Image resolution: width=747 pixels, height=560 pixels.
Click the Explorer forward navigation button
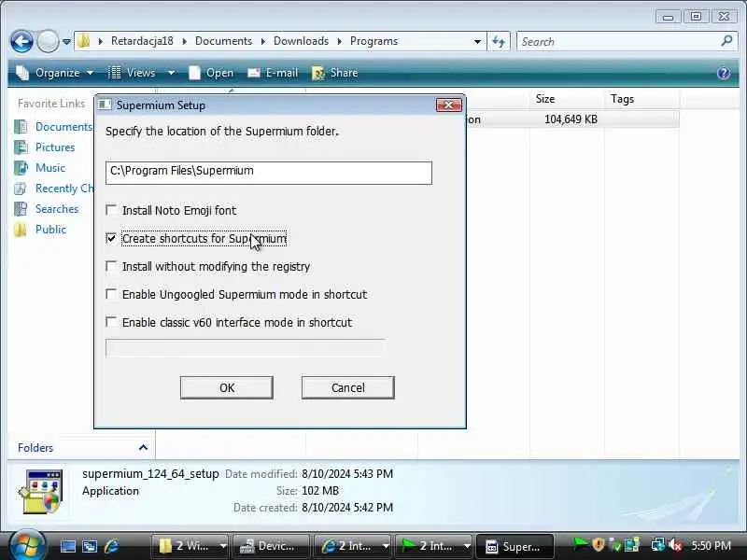48,41
